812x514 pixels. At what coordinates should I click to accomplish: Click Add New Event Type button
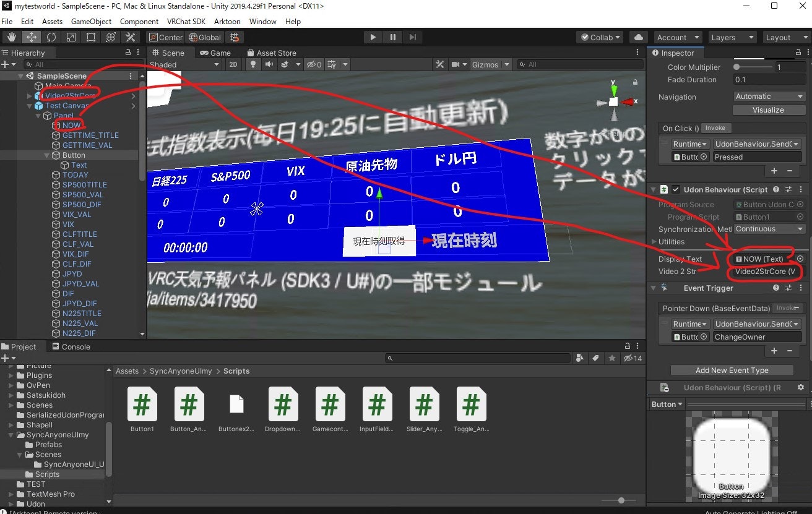(x=732, y=371)
